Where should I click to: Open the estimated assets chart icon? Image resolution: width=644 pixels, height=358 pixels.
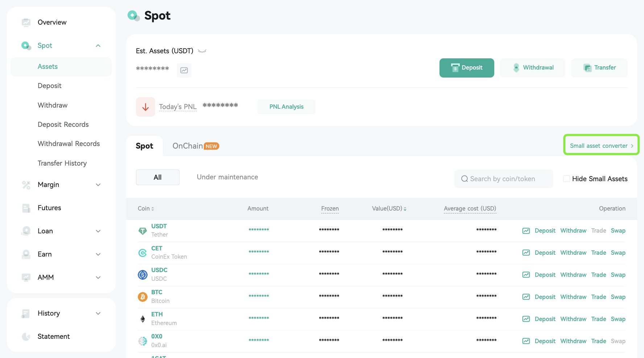click(x=184, y=70)
